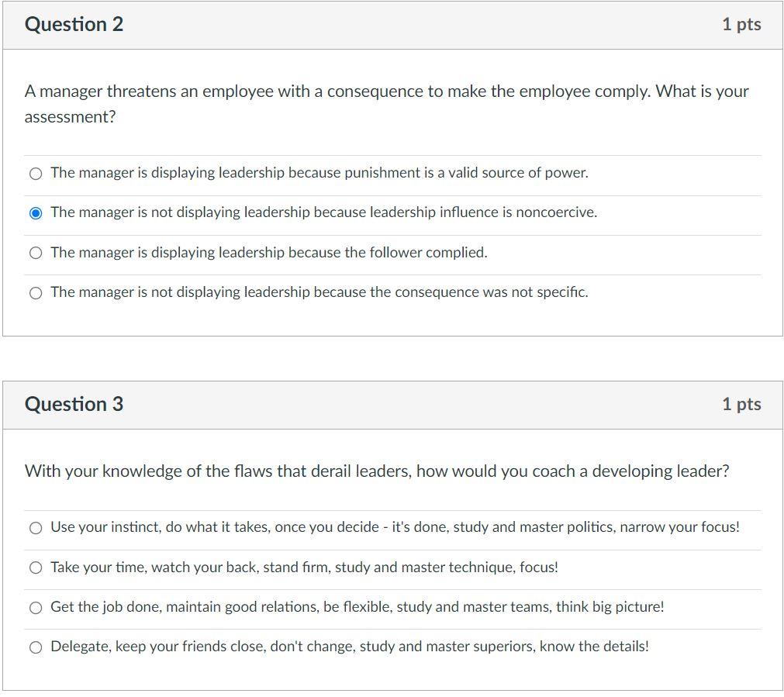
Task: Click the Question 2 header
Action: (74, 24)
